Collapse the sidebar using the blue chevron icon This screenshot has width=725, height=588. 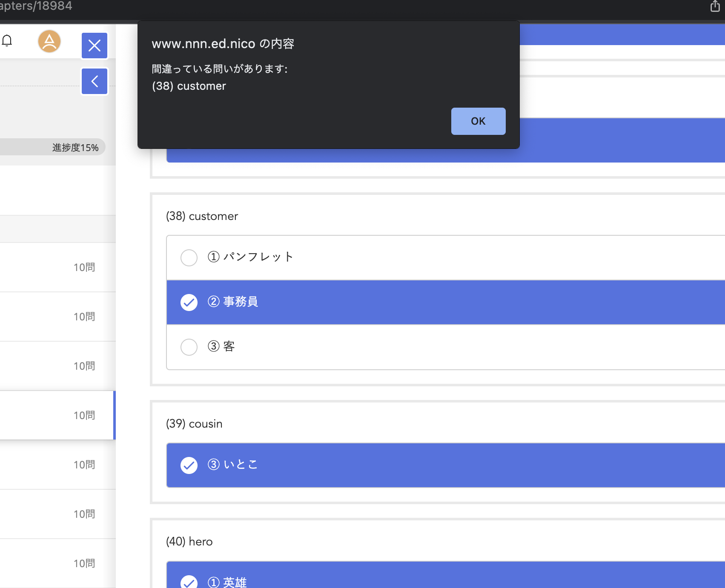(x=94, y=81)
